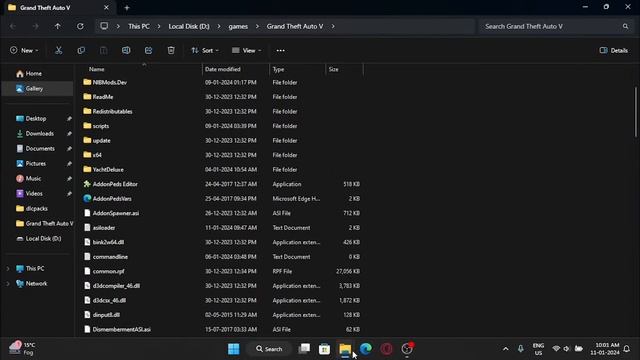640x360 pixels.
Task: Open Opera browser taskbar icon
Action: tap(387, 349)
